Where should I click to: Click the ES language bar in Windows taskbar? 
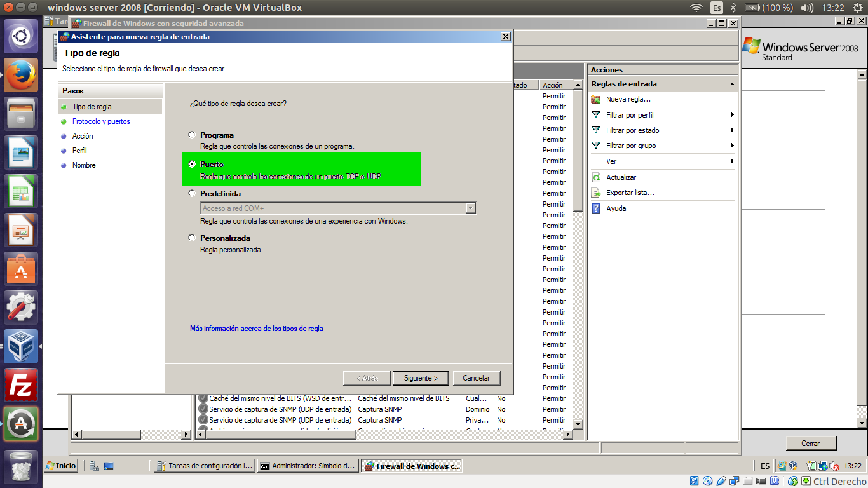click(765, 466)
